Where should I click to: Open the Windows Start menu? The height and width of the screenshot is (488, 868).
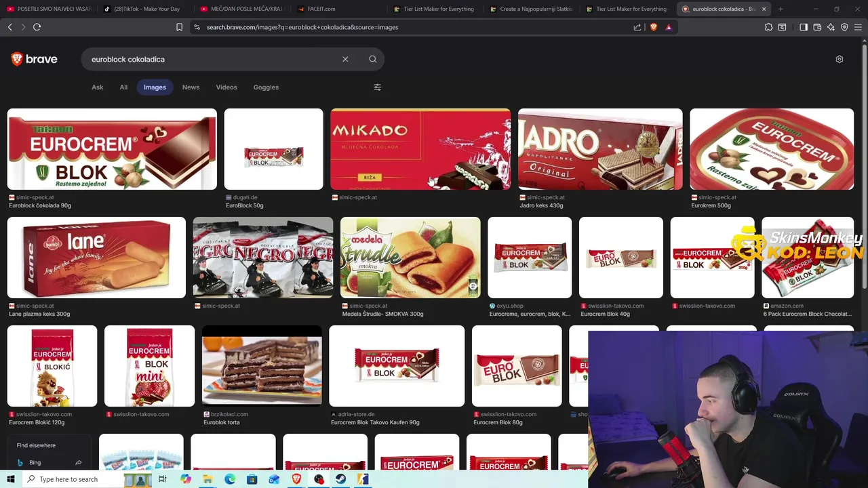pyautogui.click(x=11, y=479)
